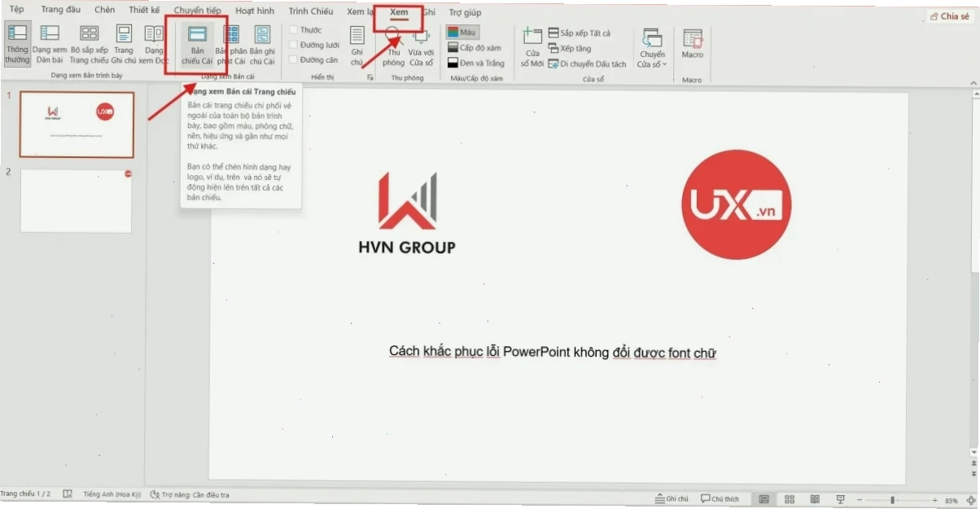Click the Chia sẻ share button
The image size is (980, 509).
pos(950,16)
